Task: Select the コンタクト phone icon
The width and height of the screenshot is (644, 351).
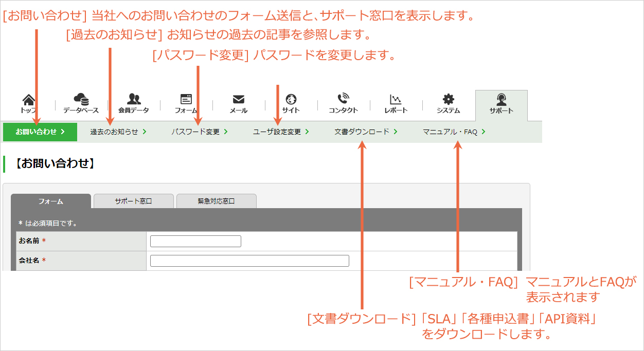Action: pyautogui.click(x=343, y=99)
